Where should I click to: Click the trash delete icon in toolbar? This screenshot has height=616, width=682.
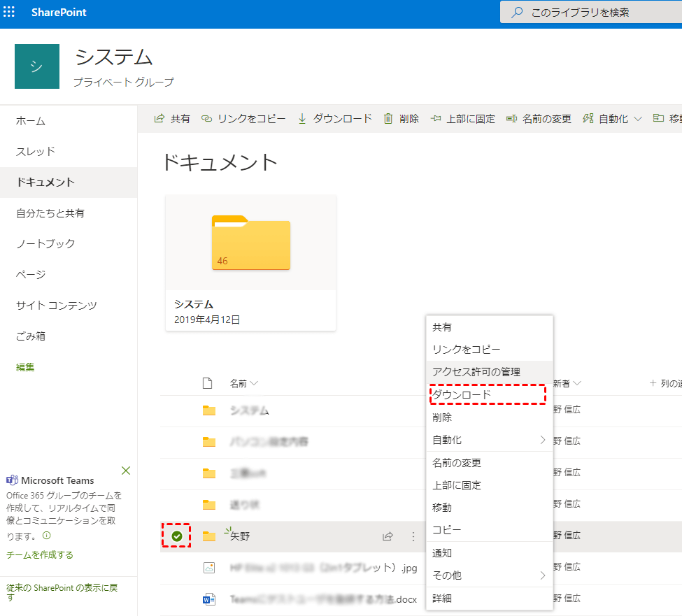388,119
